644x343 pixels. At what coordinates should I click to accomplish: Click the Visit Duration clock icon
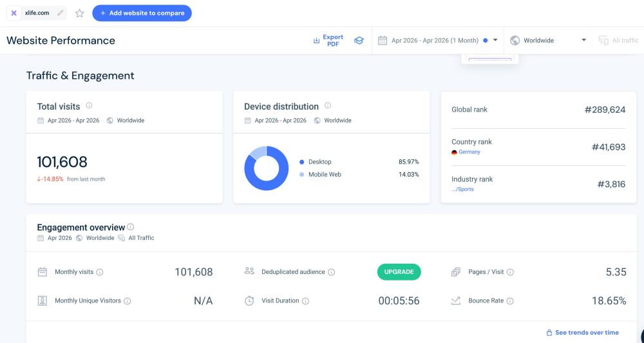click(249, 300)
